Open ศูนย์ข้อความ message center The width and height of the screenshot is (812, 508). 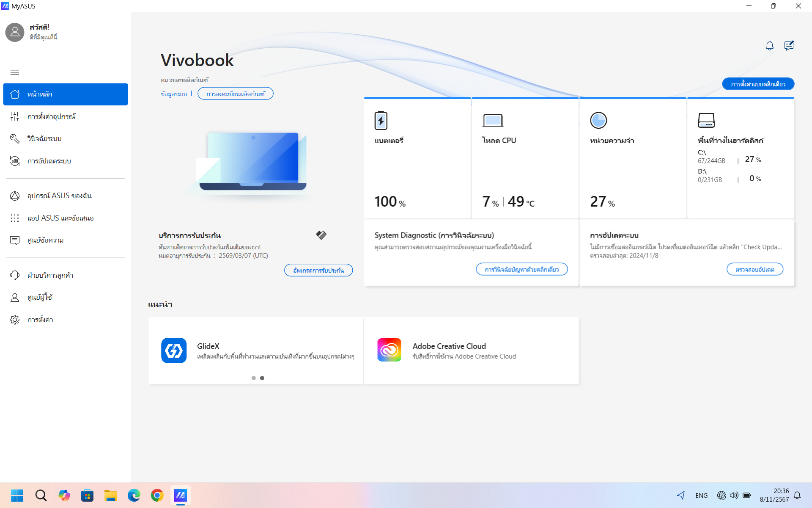tap(66, 240)
